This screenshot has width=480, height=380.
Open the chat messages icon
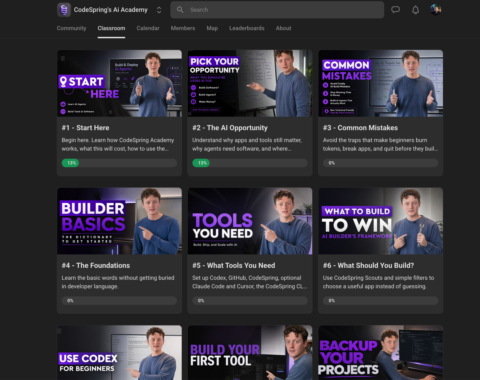(x=395, y=10)
